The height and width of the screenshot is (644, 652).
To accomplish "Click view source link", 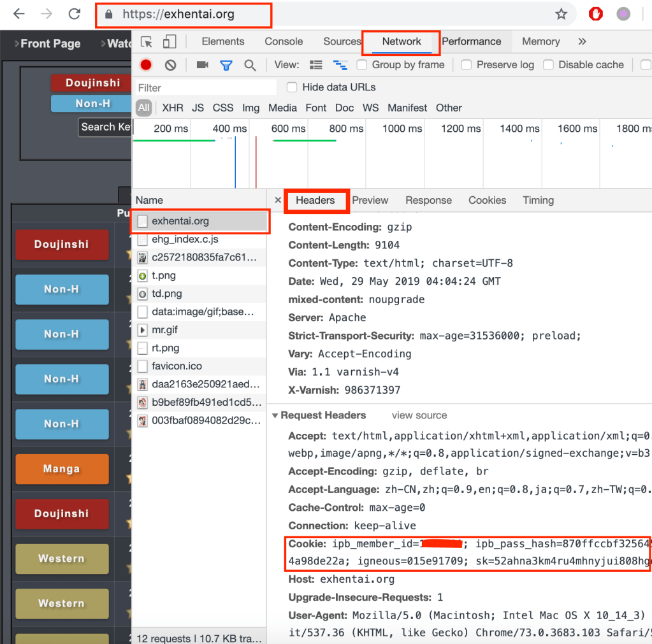I will pyautogui.click(x=419, y=415).
